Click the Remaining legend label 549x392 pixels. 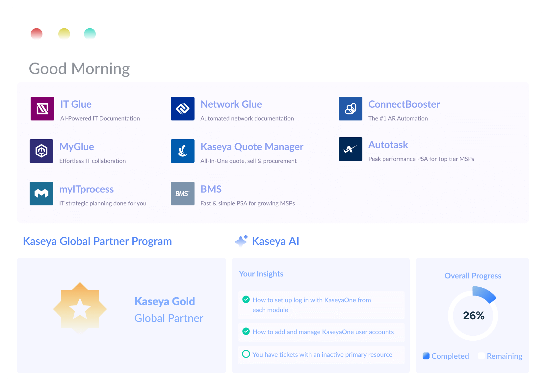click(x=505, y=356)
